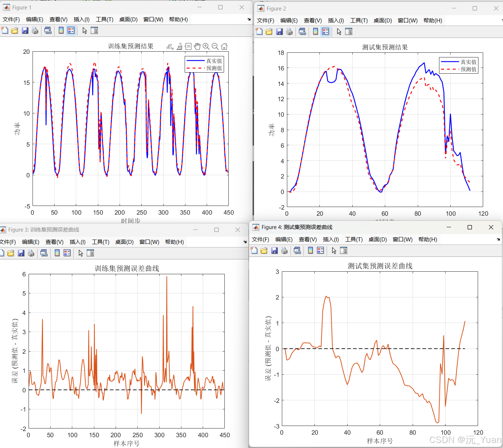Click x-axis label 样本序号 in Figure 4
503x448 pixels.
[380, 441]
